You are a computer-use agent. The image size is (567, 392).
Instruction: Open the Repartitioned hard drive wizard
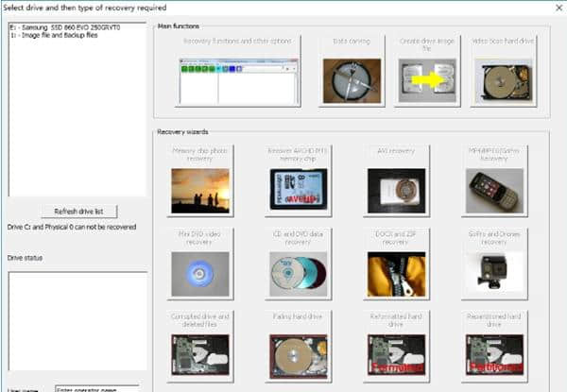click(494, 347)
